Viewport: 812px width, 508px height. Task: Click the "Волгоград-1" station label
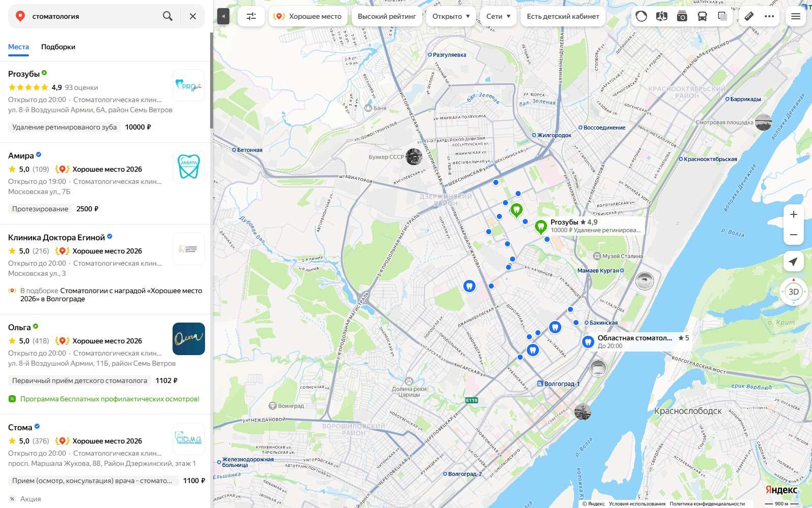click(561, 384)
